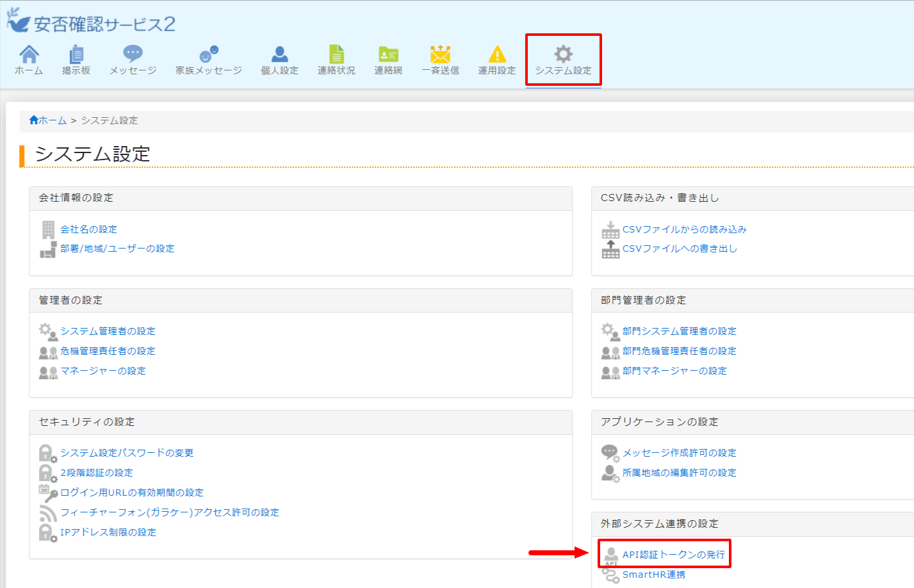914x588 pixels.
Task: Open メッセージ作成許可の設定 link
Action: pyautogui.click(x=680, y=453)
